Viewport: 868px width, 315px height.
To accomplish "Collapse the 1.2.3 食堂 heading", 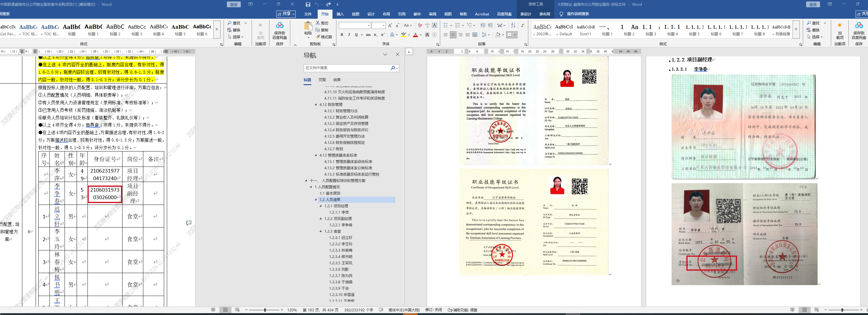I will [x=321, y=231].
